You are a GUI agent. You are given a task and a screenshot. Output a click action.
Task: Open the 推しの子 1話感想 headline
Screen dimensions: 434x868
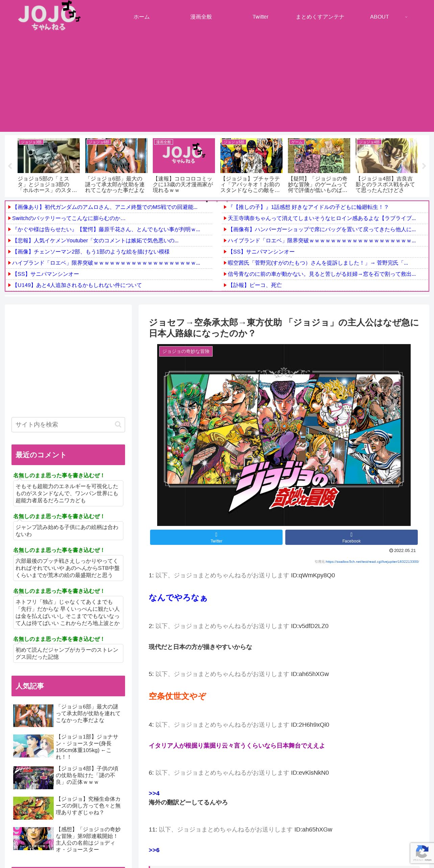(x=308, y=207)
